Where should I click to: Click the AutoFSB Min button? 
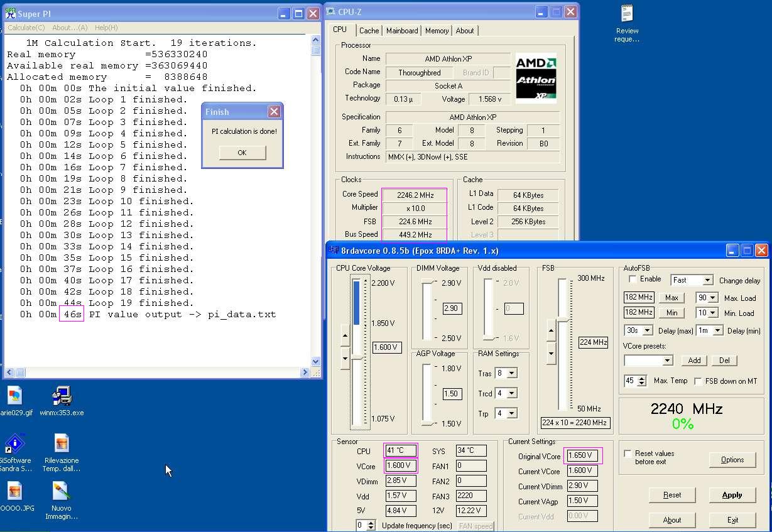pos(671,313)
